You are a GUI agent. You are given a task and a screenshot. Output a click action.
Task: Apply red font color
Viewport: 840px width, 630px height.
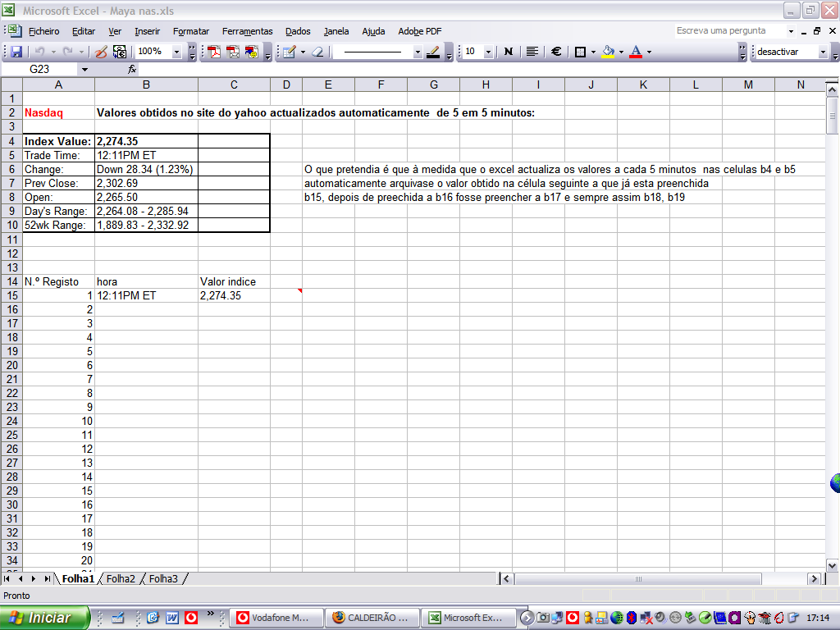point(636,52)
